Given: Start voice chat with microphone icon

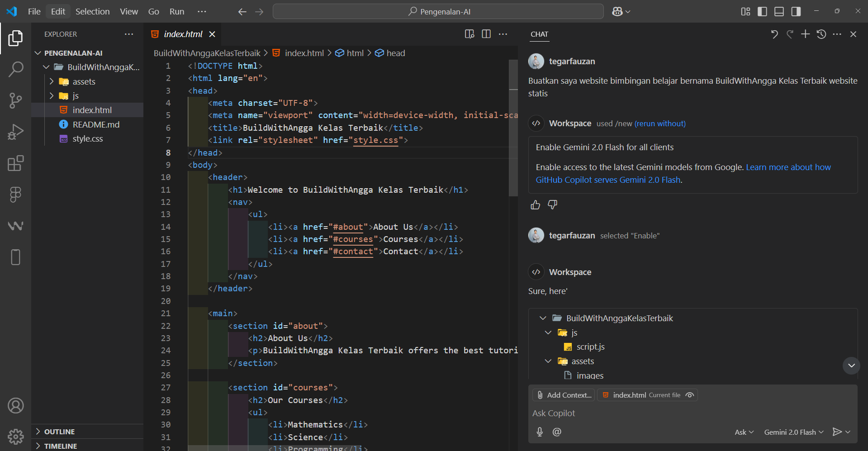Looking at the screenshot, I should (540, 432).
